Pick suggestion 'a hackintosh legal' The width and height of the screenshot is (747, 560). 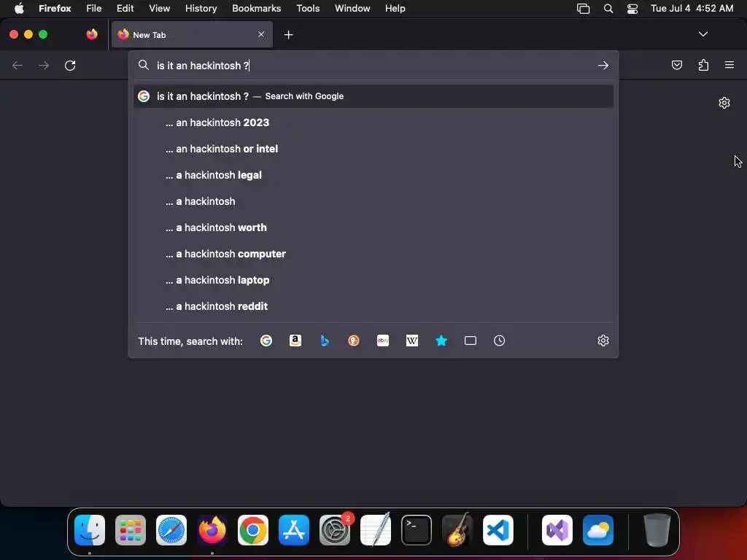tap(373, 175)
